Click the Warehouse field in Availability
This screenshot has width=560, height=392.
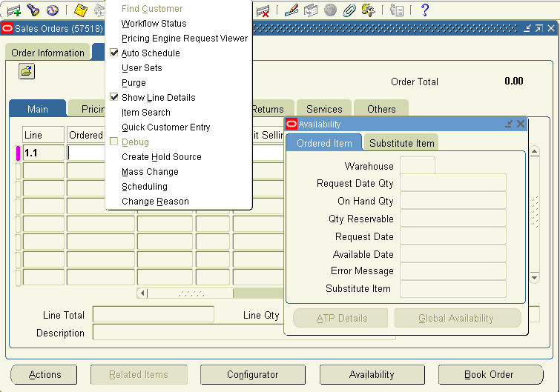pos(418,165)
